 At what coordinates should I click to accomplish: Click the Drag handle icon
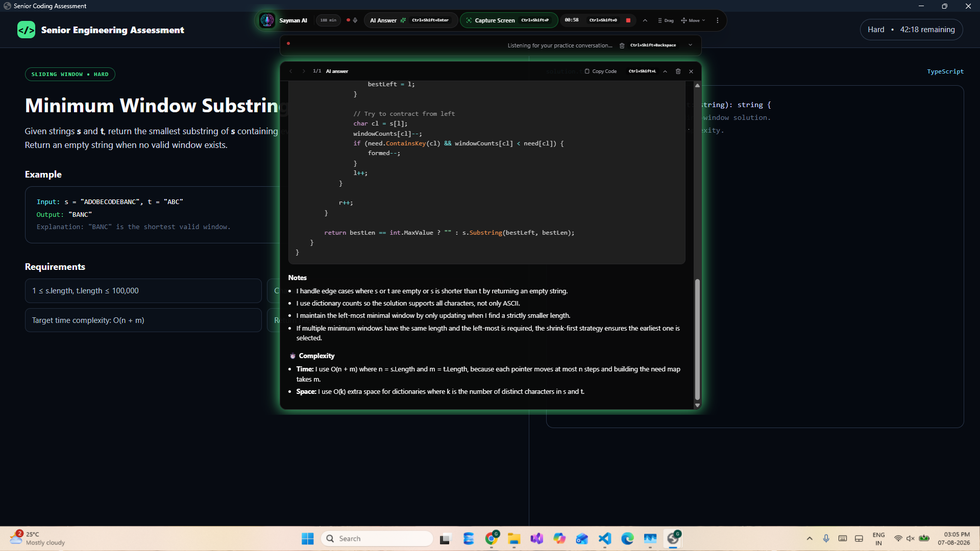[x=666, y=20]
